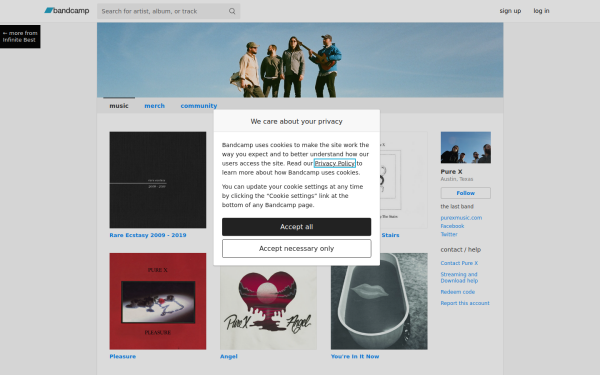Switch to the community tab
The image size is (600, 375).
(199, 106)
